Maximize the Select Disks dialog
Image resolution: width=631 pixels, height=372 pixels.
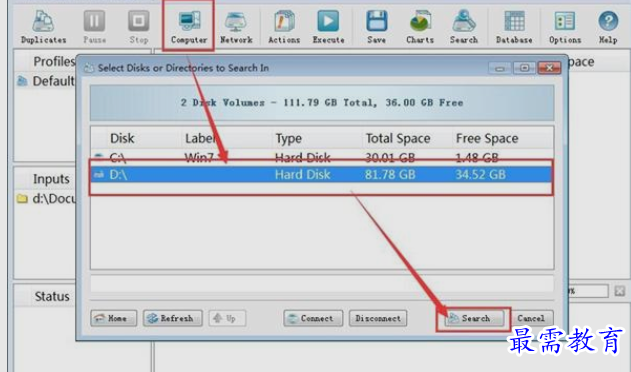click(524, 68)
